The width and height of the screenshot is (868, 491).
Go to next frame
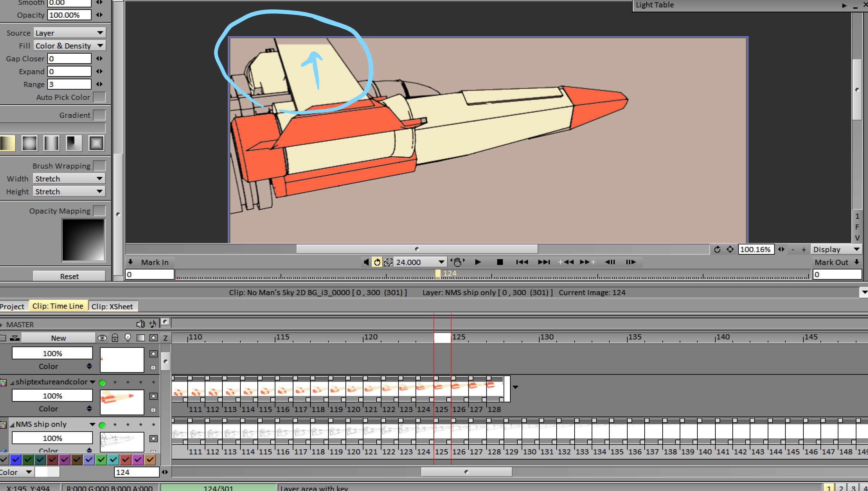pos(631,262)
